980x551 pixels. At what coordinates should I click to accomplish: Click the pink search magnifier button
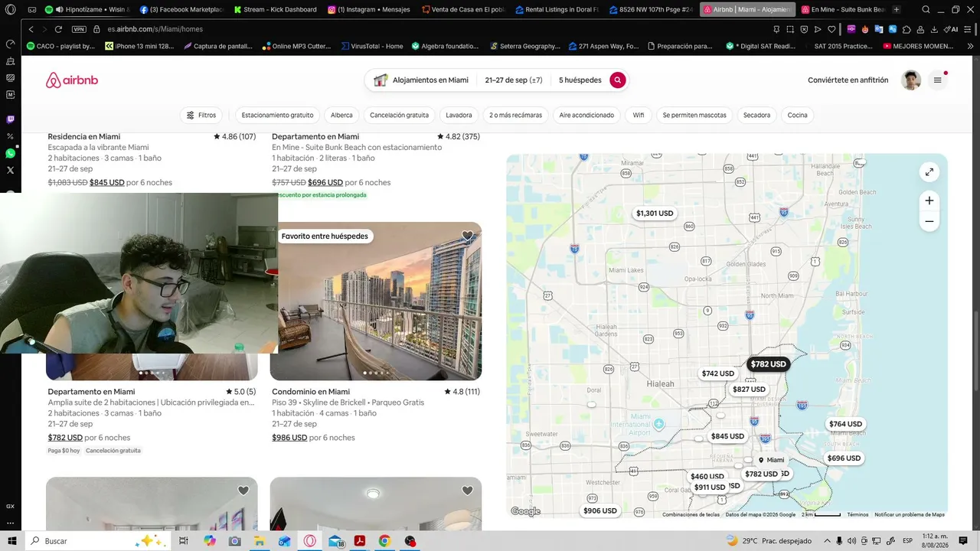click(x=618, y=80)
